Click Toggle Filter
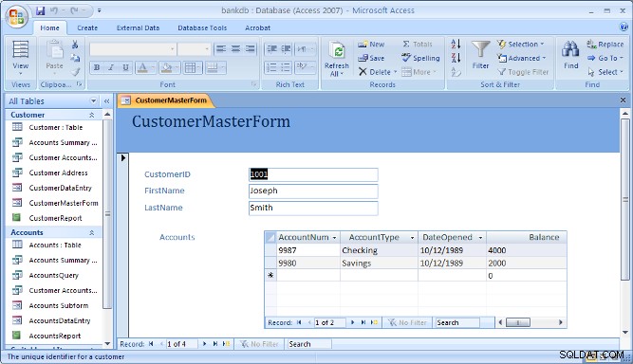Image resolution: width=633 pixels, height=364 pixels. click(x=523, y=72)
